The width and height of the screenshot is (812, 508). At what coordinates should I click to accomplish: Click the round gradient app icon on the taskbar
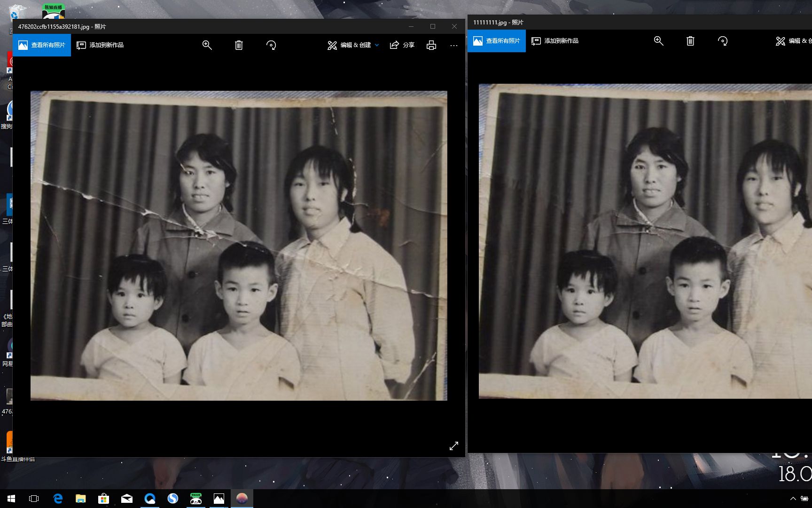point(242,499)
